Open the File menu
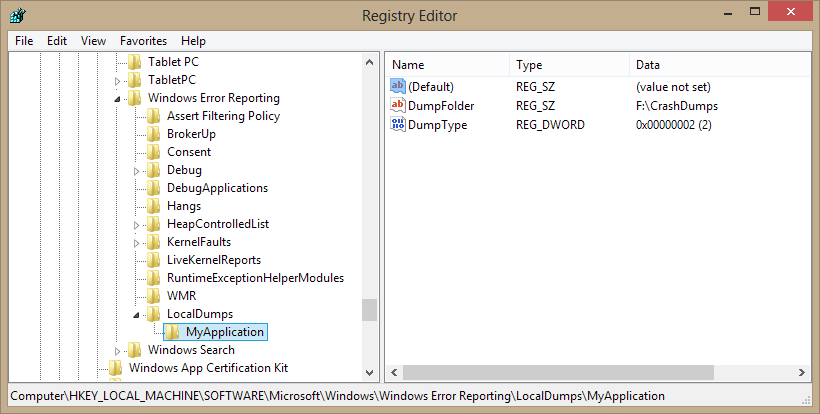The height and width of the screenshot is (414, 820). point(24,41)
